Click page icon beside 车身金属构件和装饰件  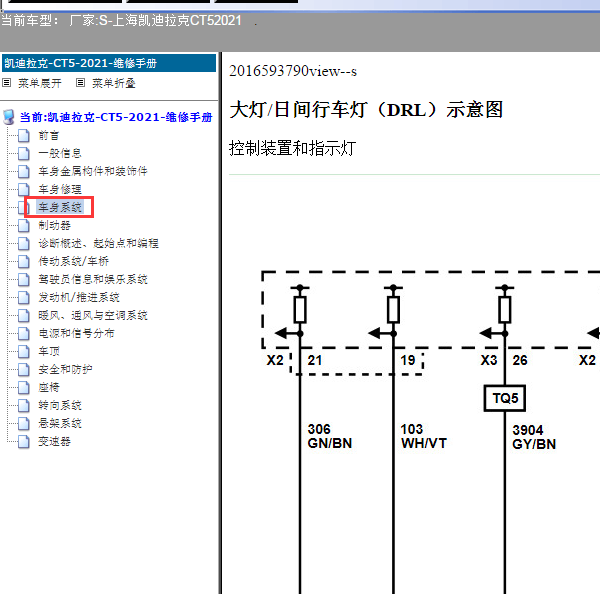pos(24,171)
